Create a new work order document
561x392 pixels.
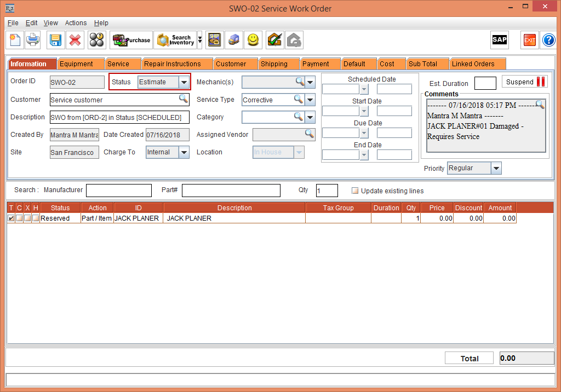coord(14,39)
